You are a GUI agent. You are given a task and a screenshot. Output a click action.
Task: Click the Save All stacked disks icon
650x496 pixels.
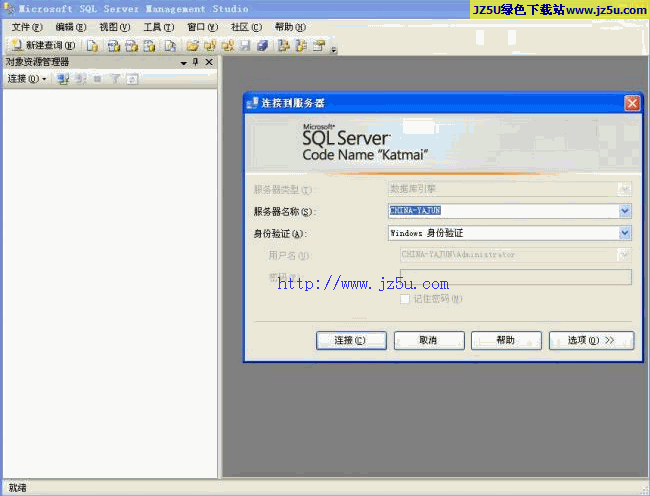263,46
